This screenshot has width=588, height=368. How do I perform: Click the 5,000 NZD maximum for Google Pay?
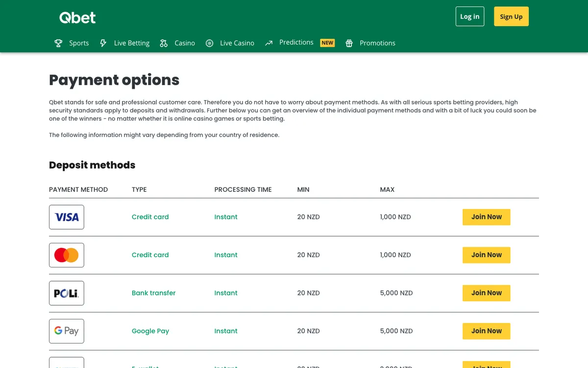point(396,331)
